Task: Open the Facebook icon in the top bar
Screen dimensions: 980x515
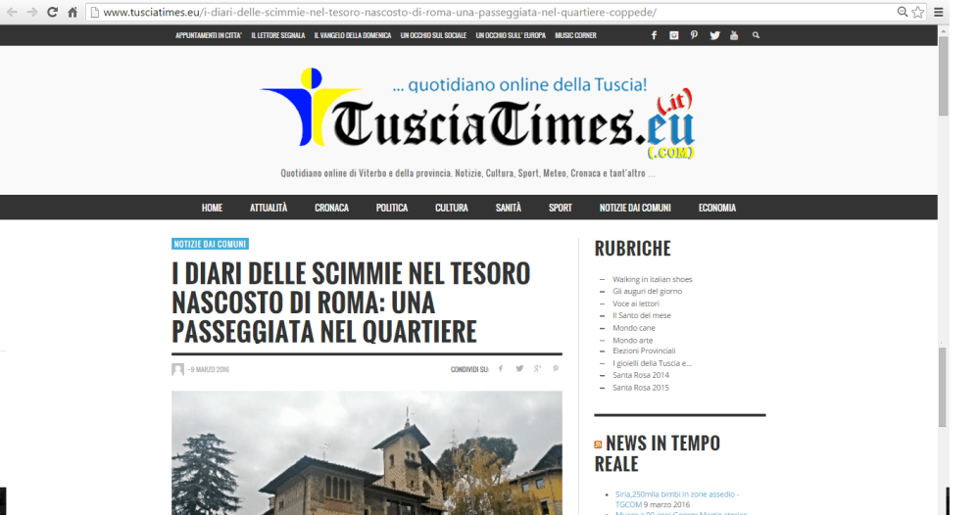Action: point(654,35)
